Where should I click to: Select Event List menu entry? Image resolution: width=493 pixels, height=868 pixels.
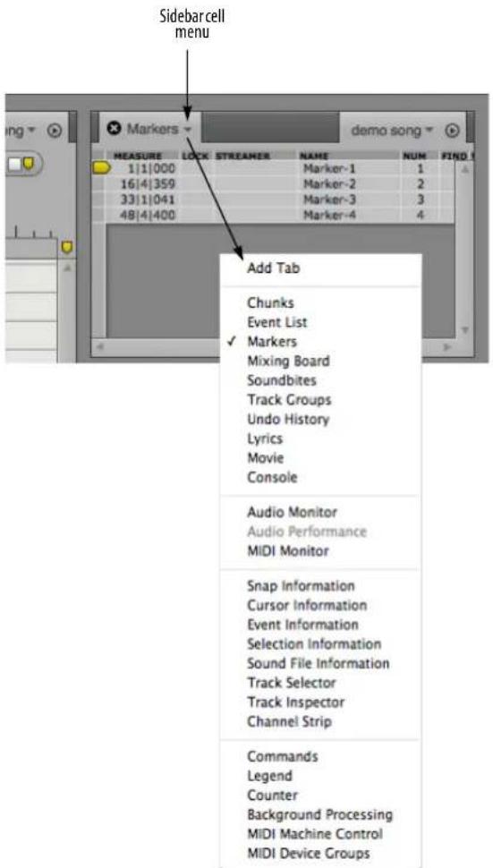click(x=277, y=322)
